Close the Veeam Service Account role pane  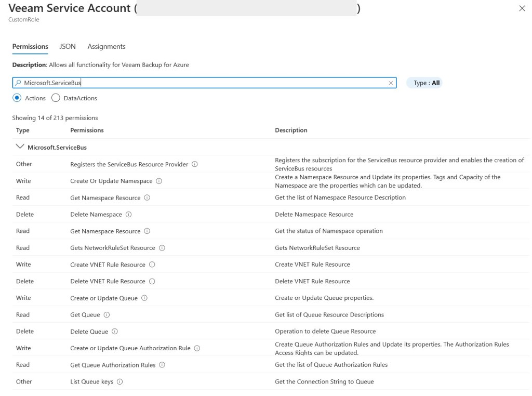pos(522,8)
